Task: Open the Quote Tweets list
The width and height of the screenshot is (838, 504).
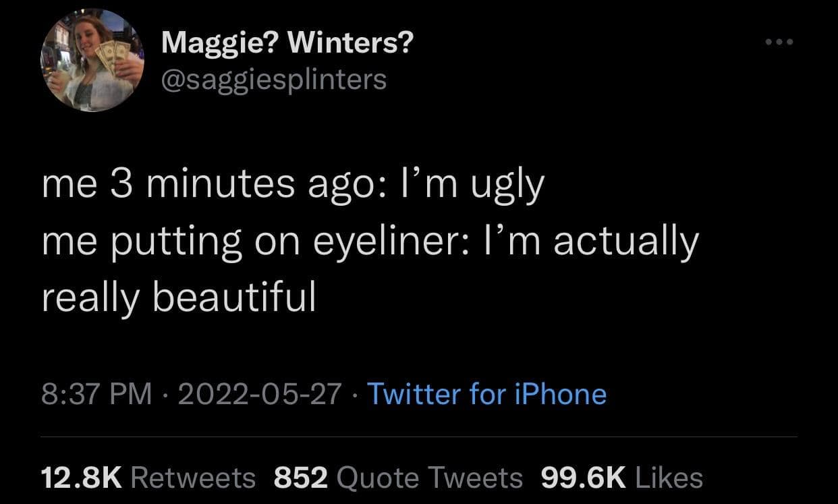Action: [x=428, y=478]
